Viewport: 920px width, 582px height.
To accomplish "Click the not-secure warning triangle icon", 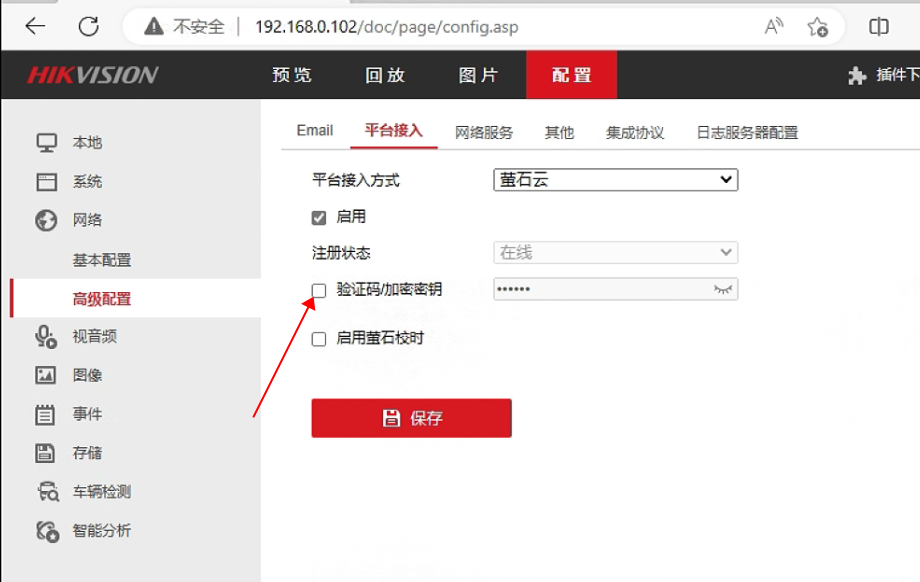I will pos(154,26).
